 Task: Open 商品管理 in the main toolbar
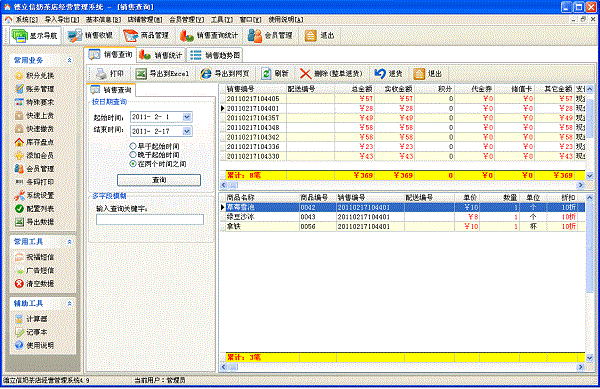146,36
